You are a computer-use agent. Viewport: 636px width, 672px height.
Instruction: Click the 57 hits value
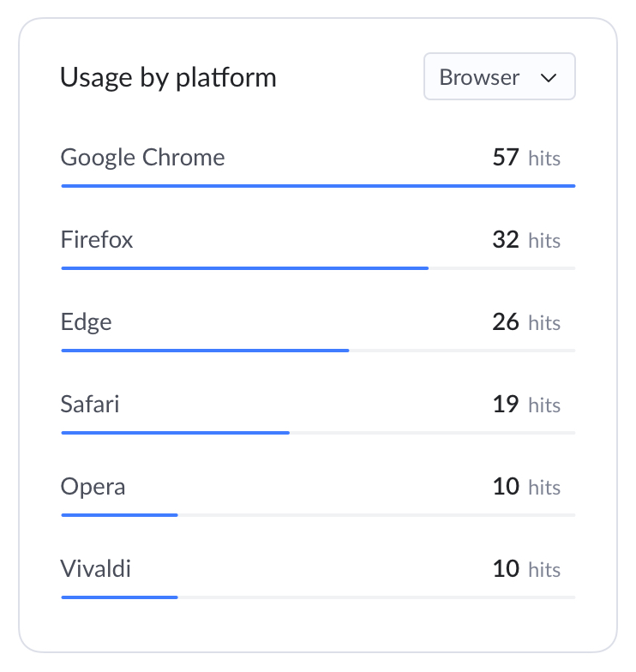[526, 158]
